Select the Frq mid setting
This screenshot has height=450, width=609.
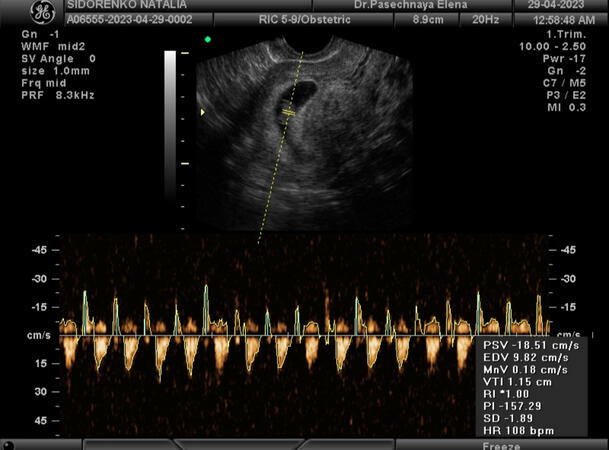pyautogui.click(x=44, y=83)
